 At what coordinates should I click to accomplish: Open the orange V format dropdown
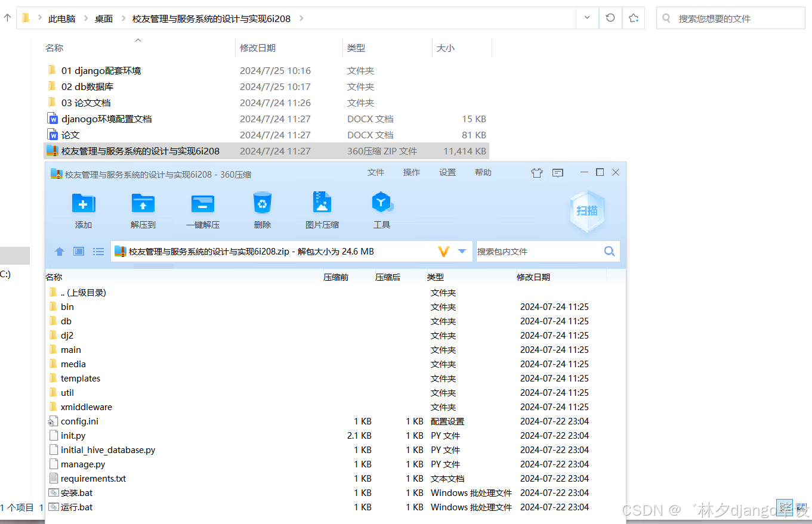[444, 251]
